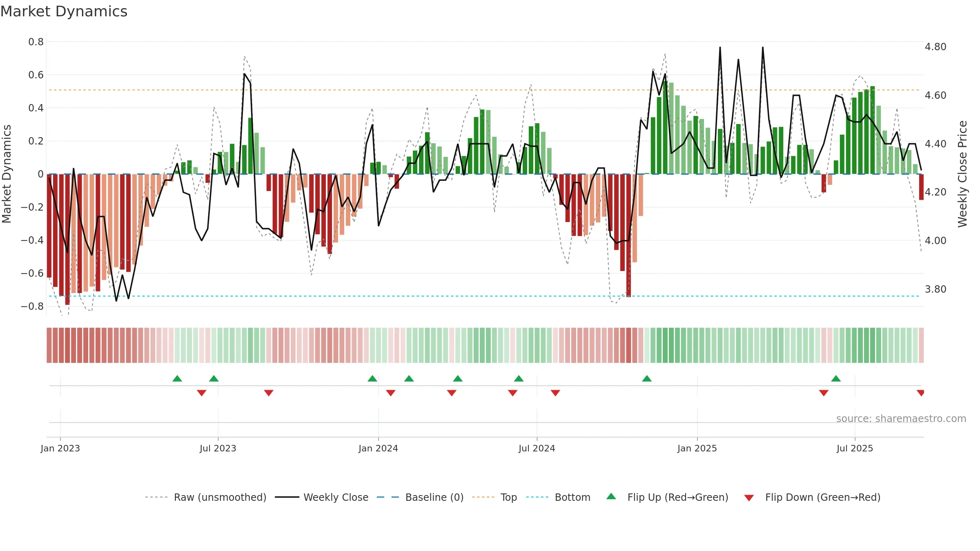Click the Jul 2023 x-axis label
Screen dimensions: 980x551
tap(218, 448)
